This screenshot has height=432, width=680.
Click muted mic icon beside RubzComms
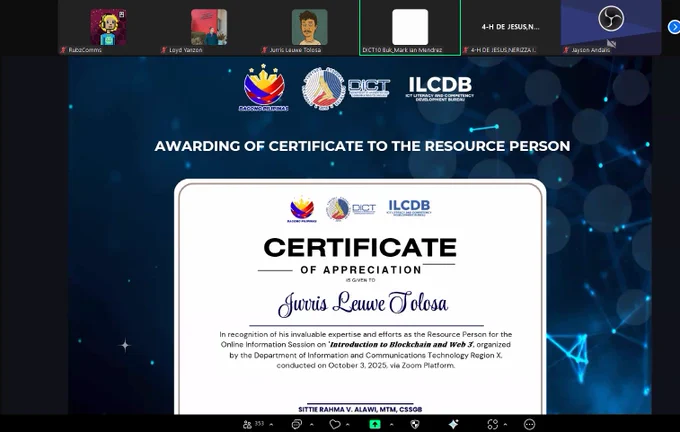(63, 50)
